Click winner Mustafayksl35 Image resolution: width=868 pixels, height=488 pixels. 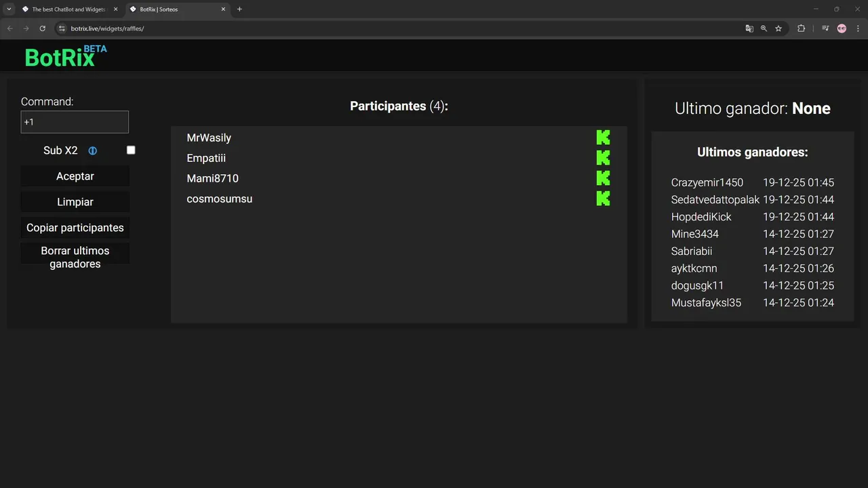706,302
